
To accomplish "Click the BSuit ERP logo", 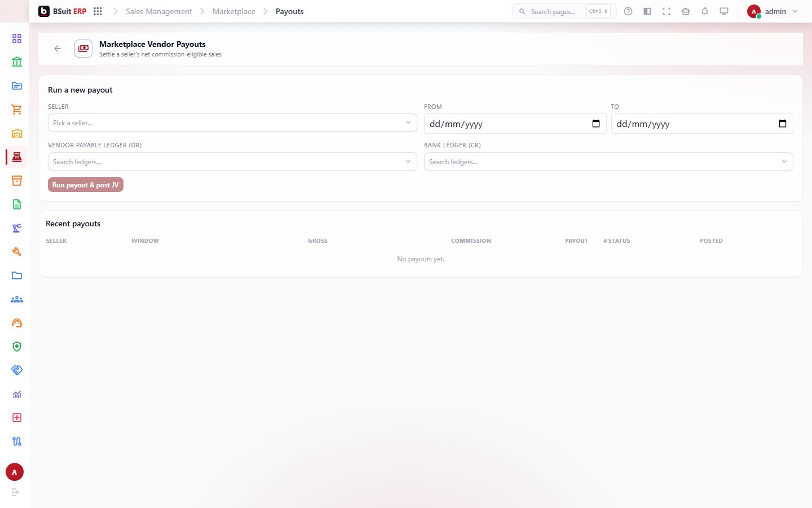I will (x=63, y=11).
